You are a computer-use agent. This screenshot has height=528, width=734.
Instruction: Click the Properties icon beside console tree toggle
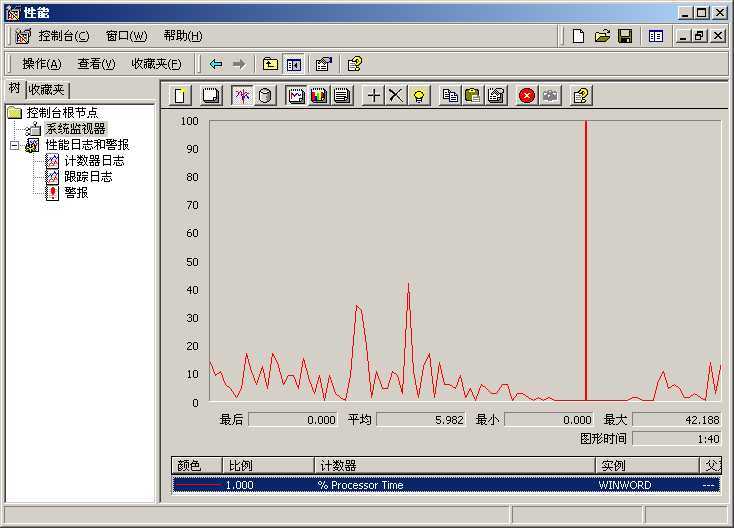323,64
